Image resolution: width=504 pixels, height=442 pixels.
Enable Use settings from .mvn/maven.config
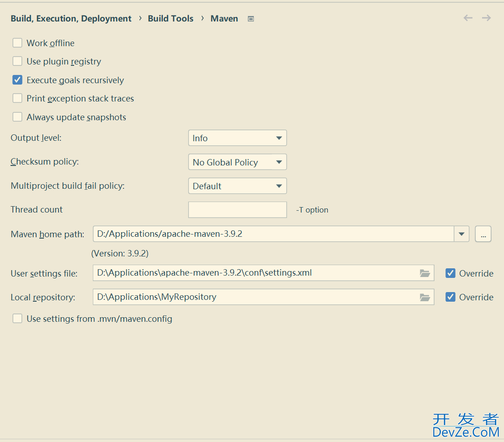click(x=17, y=318)
